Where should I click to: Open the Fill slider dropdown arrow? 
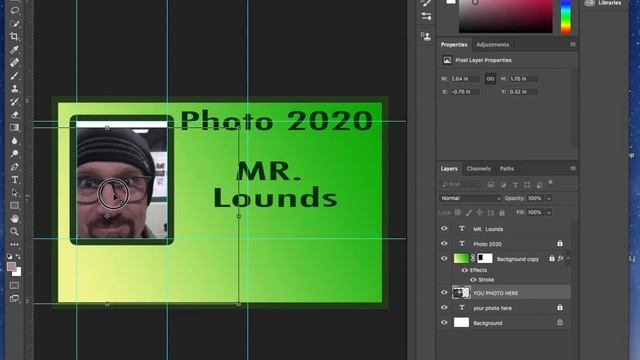coord(549,212)
